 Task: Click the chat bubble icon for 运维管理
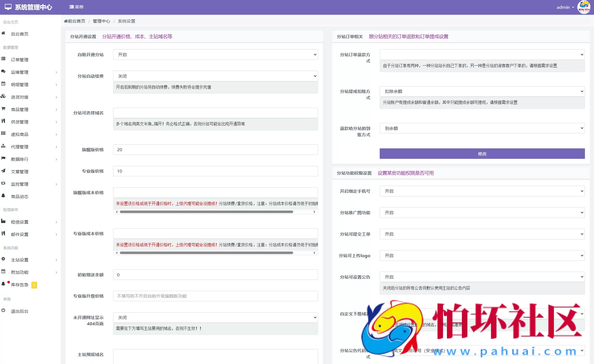[3, 71]
